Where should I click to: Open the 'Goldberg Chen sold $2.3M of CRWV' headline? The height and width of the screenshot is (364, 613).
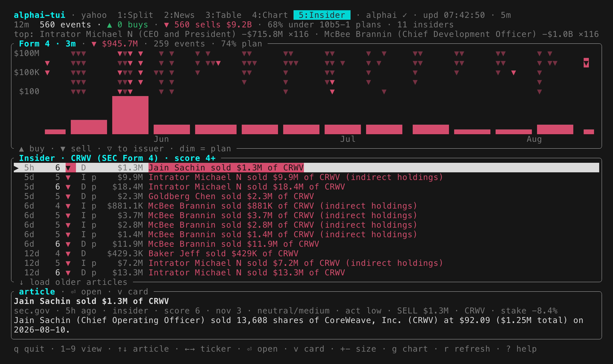tap(231, 196)
